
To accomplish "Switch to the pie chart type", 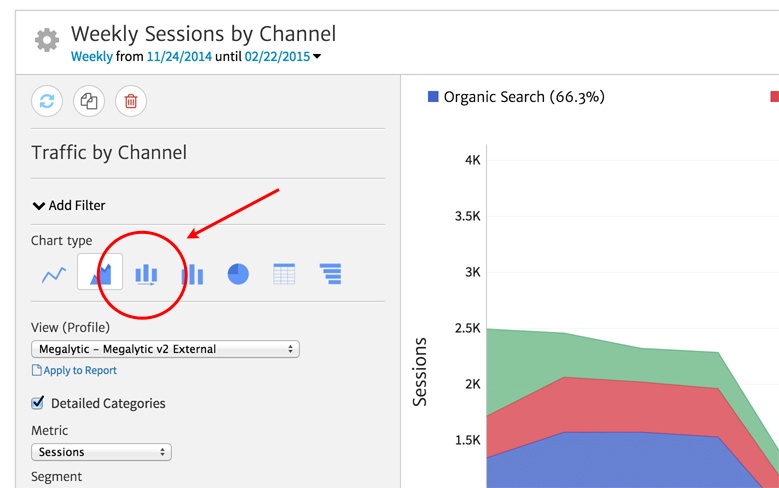I will (238, 274).
